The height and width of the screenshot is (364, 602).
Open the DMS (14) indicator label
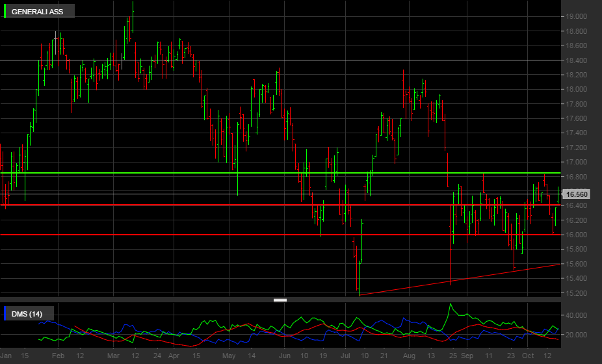(x=27, y=314)
